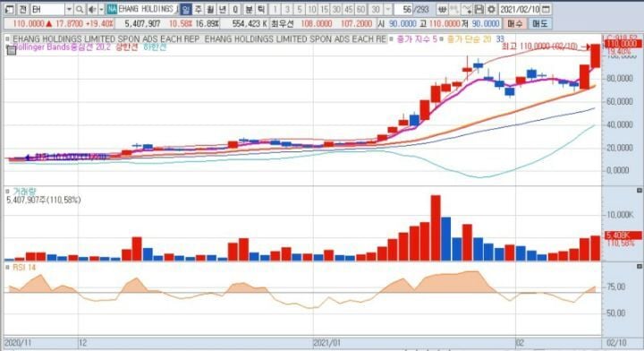Click the compare chart icon beside the won icon
Viewport: 644px width, 351px height.
(x=454, y=9)
